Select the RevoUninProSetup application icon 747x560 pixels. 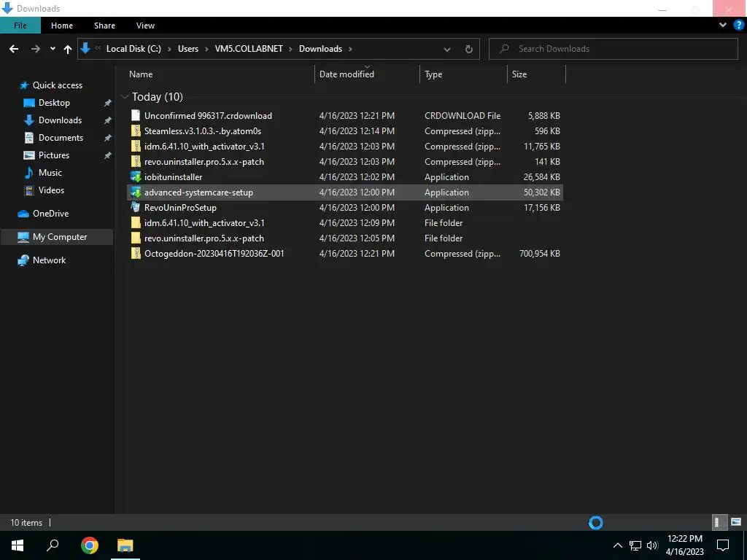point(136,208)
